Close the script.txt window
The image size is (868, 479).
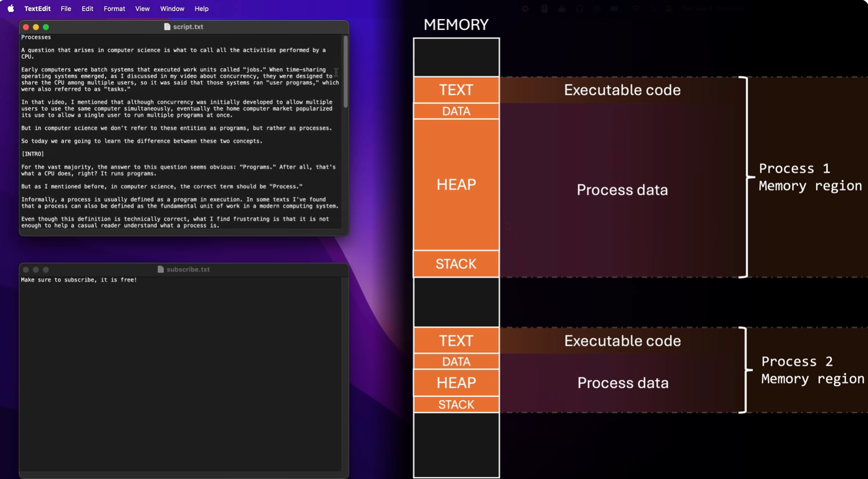tap(26, 27)
